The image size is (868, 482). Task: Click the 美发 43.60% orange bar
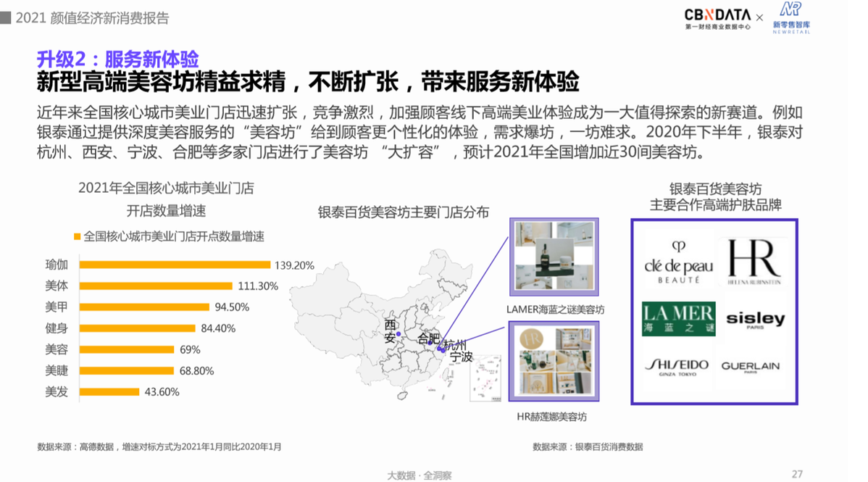pyautogui.click(x=109, y=391)
